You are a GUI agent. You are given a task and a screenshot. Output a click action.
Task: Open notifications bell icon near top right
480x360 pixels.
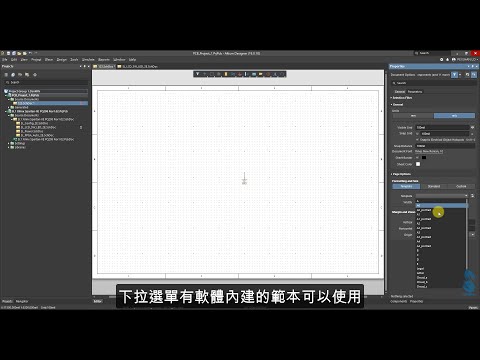pyautogui.click(x=448, y=59)
